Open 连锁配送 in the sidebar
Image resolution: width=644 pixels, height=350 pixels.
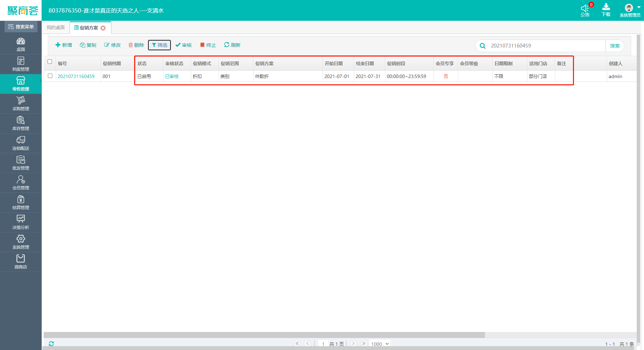click(21, 143)
